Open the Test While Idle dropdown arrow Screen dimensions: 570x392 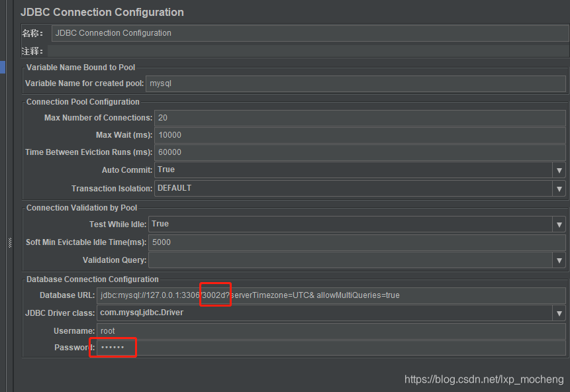pos(559,224)
